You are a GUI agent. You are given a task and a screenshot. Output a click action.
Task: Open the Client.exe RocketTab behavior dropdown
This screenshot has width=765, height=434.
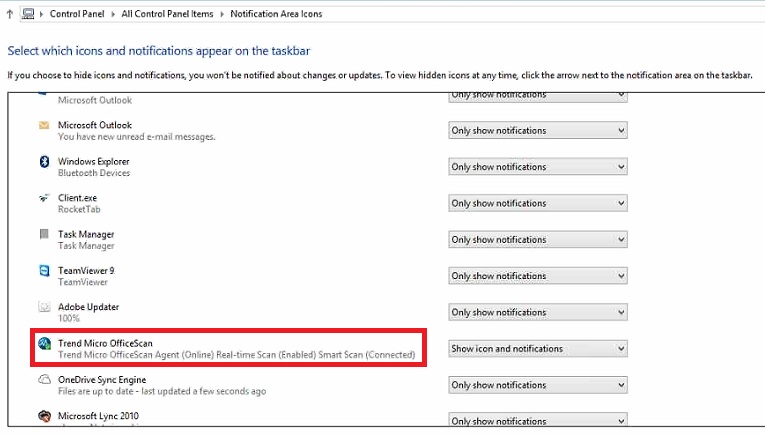(x=538, y=203)
